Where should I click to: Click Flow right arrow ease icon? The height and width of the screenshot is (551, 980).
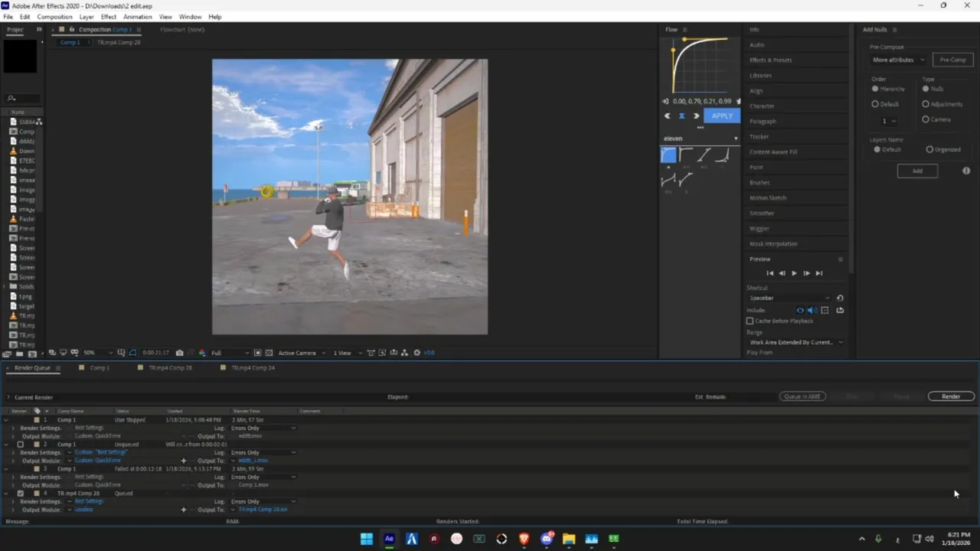point(696,116)
